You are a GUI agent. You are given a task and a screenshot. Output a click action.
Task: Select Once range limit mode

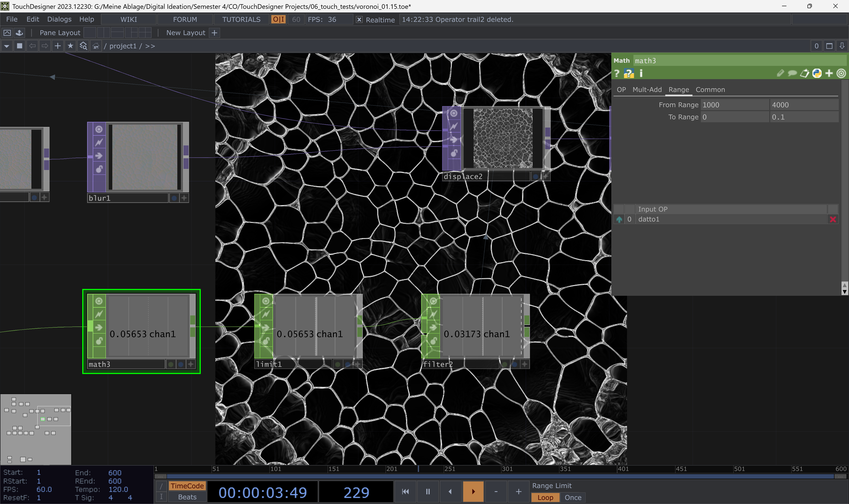[x=573, y=497]
